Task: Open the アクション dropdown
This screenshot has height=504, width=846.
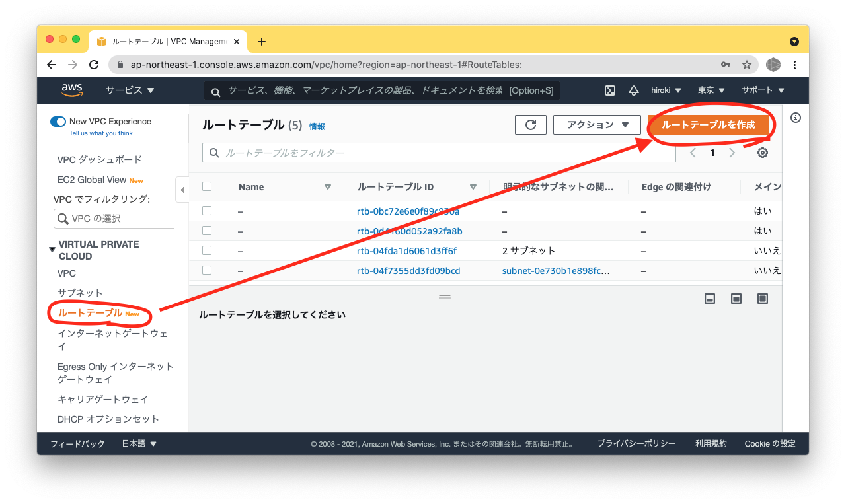Action: (596, 124)
